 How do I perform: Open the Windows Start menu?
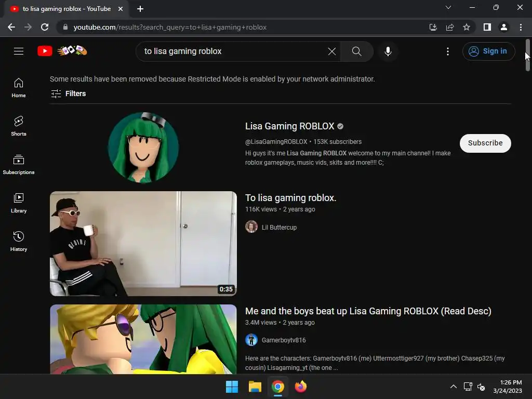(232, 387)
